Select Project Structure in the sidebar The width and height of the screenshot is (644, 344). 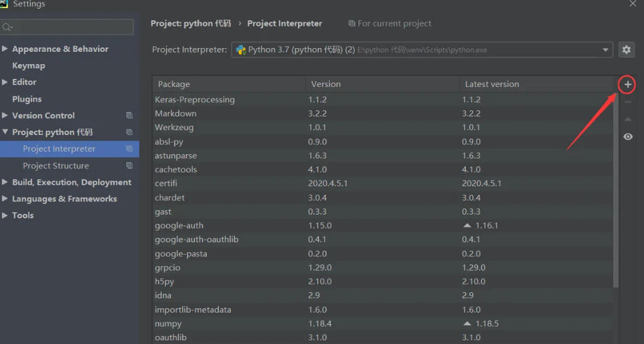[x=56, y=166]
